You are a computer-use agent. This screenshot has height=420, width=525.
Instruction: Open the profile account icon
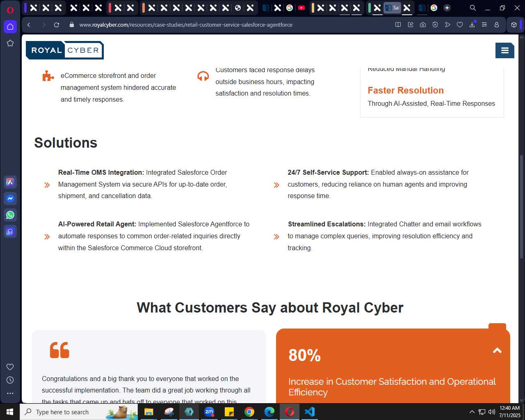tap(497, 25)
